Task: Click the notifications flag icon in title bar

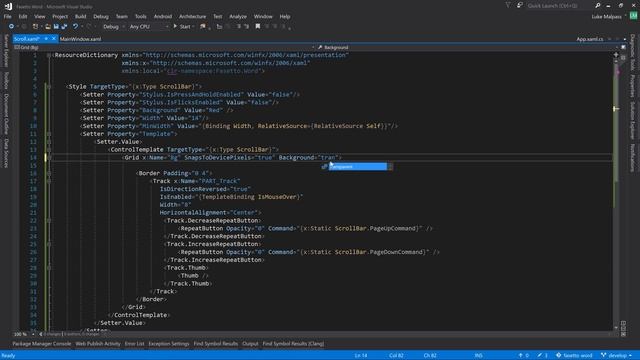Action: click(508, 5)
